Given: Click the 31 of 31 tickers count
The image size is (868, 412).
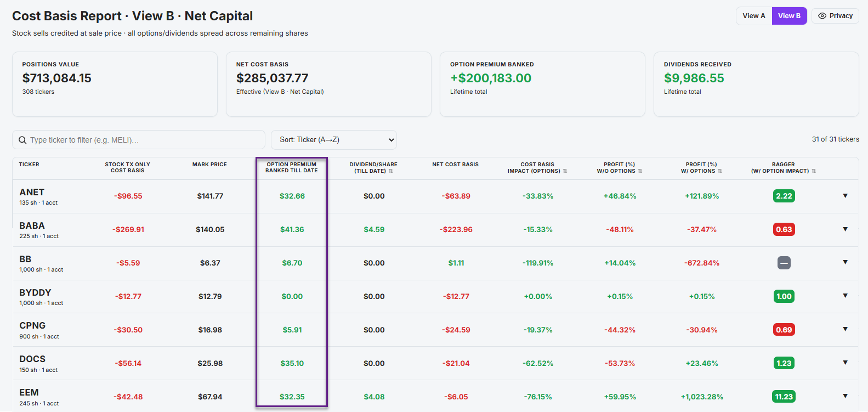Looking at the screenshot, I should 836,139.
